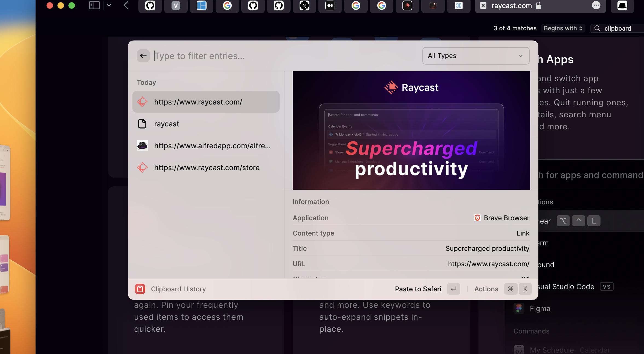Image resolution: width=644 pixels, height=354 pixels.
Task: Click the magnifier icon in find bar
Action: [x=597, y=28]
